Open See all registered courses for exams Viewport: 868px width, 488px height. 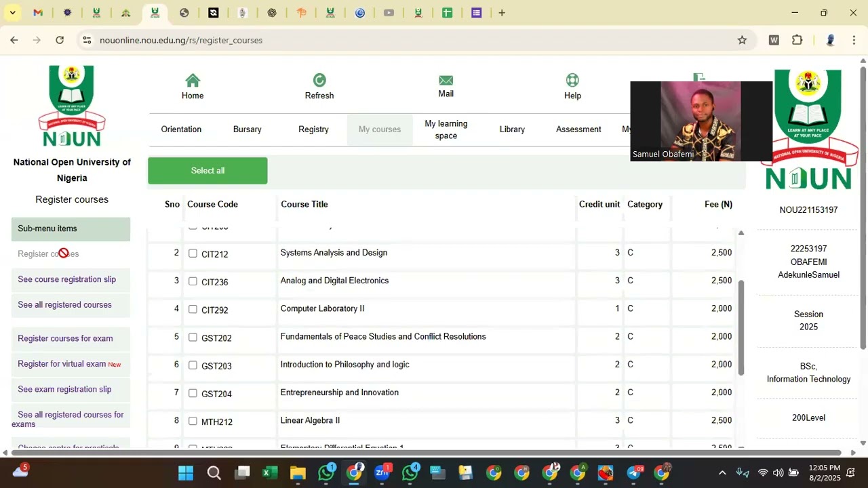click(x=68, y=420)
